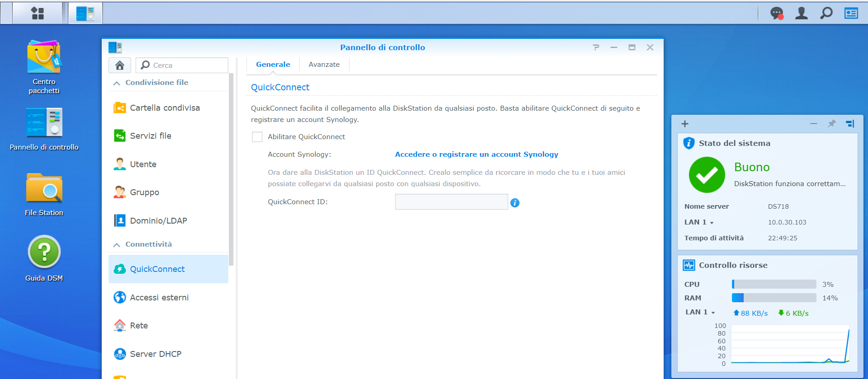Image resolution: width=868 pixels, height=379 pixels.
Task: Open Centro pacchetti desktop icon
Action: 44,67
